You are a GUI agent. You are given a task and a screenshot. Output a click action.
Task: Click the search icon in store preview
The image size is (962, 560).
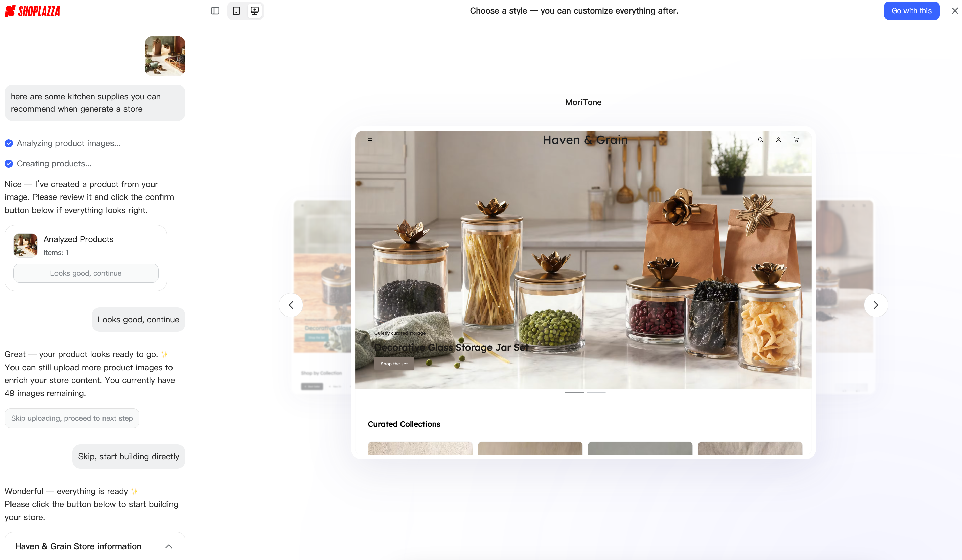760,140
